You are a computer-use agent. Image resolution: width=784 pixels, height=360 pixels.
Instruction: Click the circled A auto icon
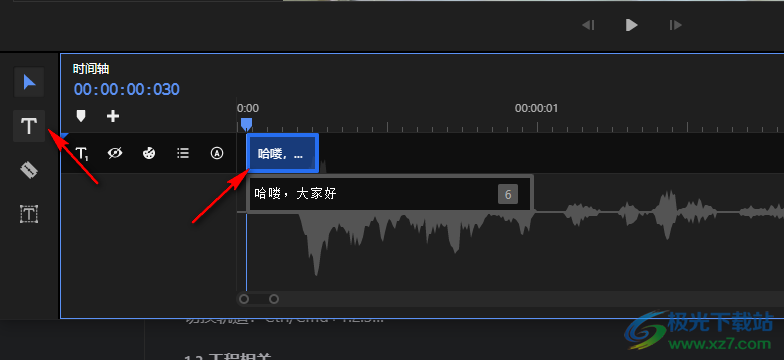tap(216, 154)
